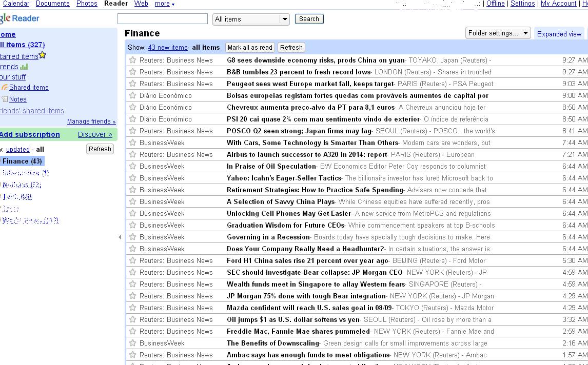The image size is (588, 365).
Task: Open Calendar from the top navigation
Action: [16, 4]
